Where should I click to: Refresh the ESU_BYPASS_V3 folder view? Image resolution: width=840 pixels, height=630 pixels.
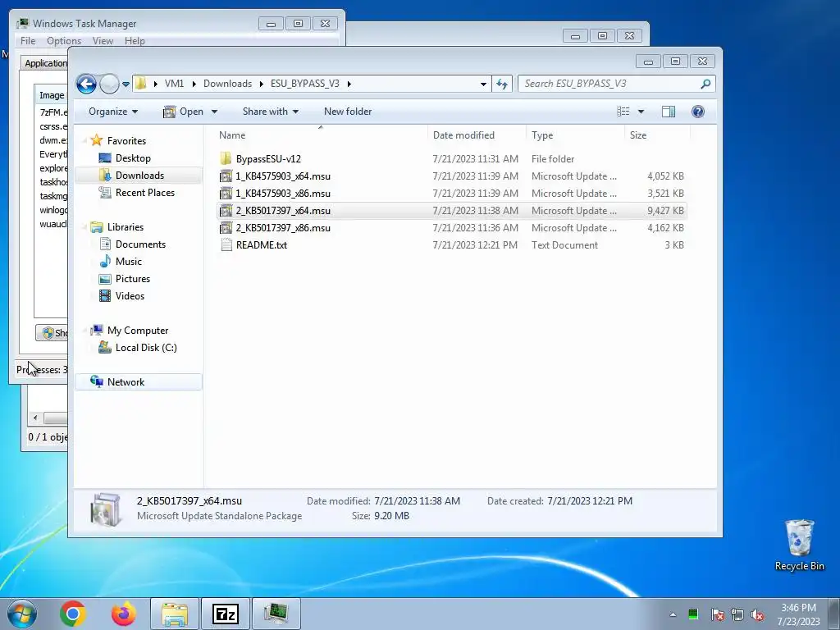502,84
